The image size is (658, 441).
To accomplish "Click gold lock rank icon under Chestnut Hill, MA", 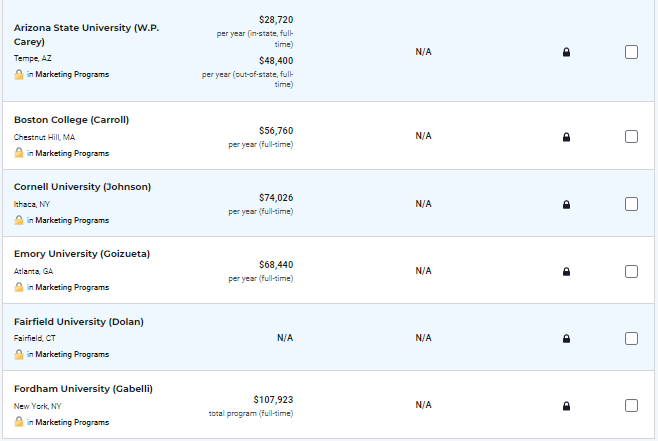I will [x=18, y=153].
